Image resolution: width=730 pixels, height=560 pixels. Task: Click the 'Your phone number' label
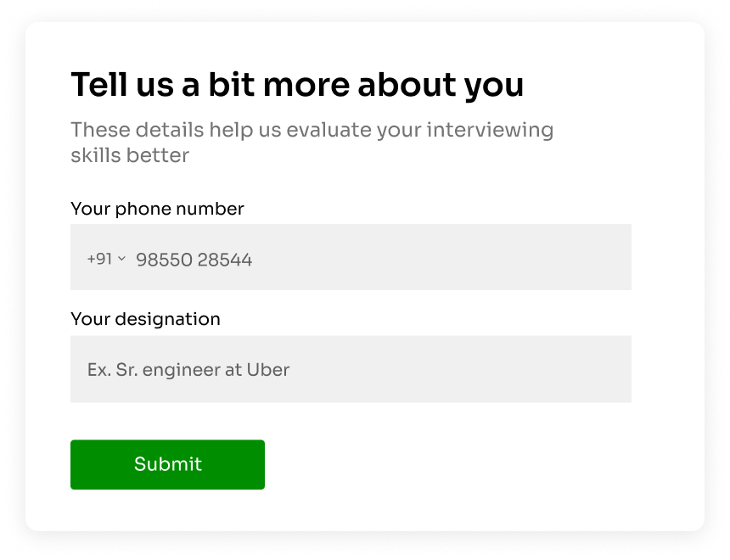click(157, 209)
